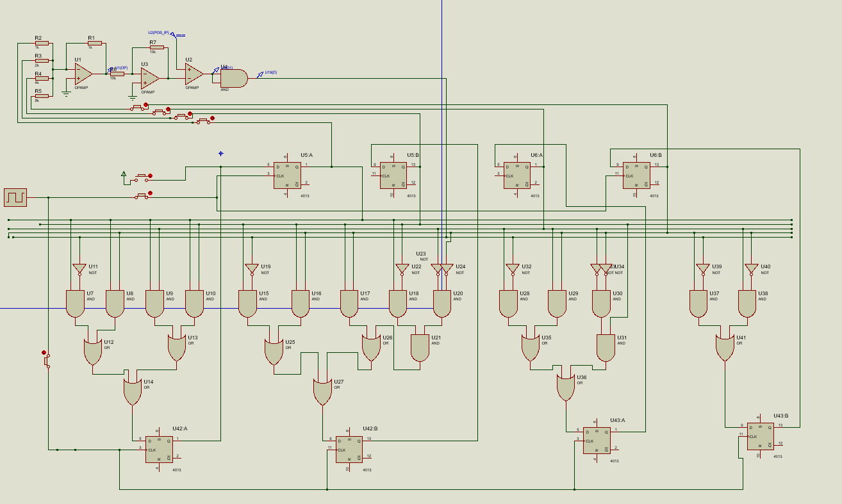Select flip-flop U6:B
The image size is (842, 504).
pyautogui.click(x=636, y=175)
